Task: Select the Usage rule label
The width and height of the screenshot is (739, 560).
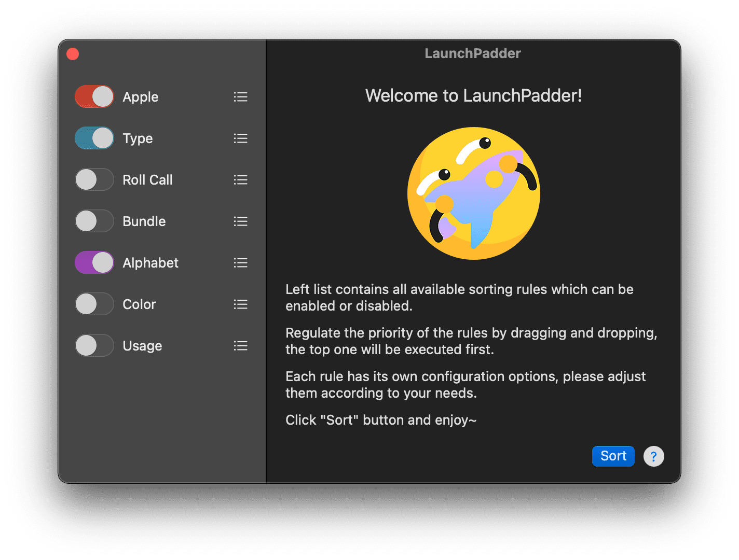Action: click(142, 346)
